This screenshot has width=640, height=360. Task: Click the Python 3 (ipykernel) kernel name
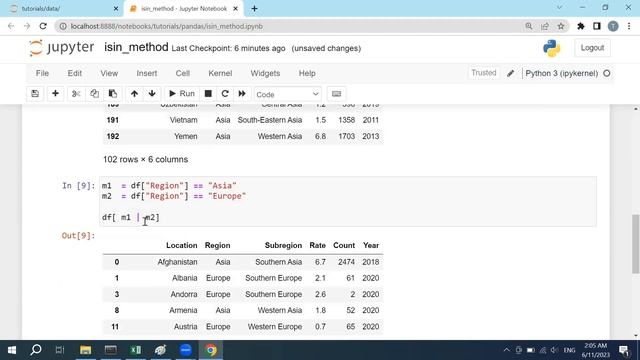click(x=561, y=73)
